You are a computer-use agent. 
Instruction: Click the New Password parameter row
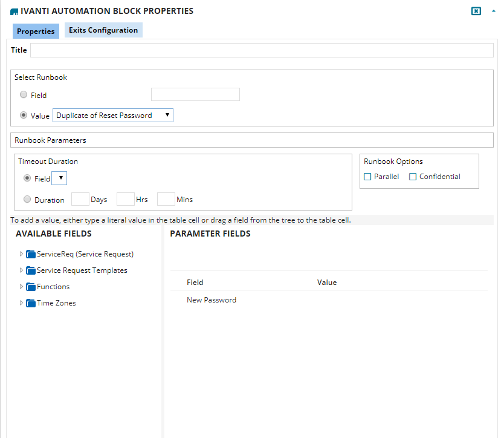click(329, 300)
